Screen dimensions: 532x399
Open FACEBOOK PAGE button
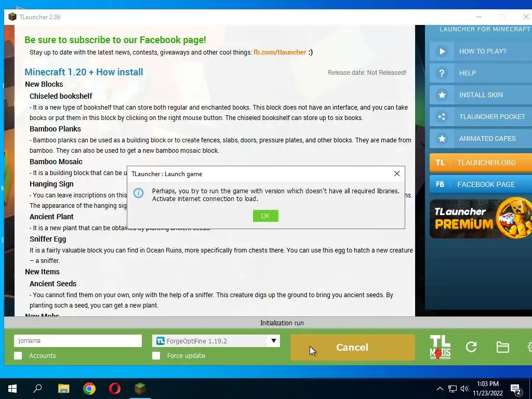[481, 184]
